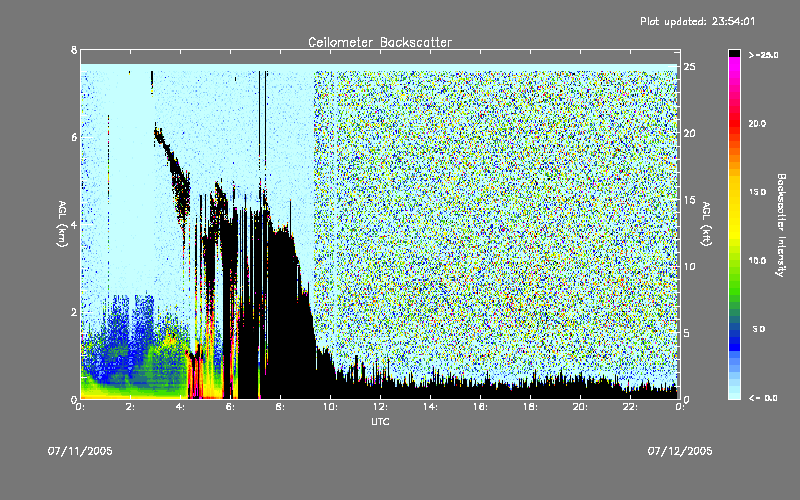Image resolution: width=800 pixels, height=500 pixels.
Task: Select the '2:' hour tick on UTC axis
Action: (x=130, y=407)
